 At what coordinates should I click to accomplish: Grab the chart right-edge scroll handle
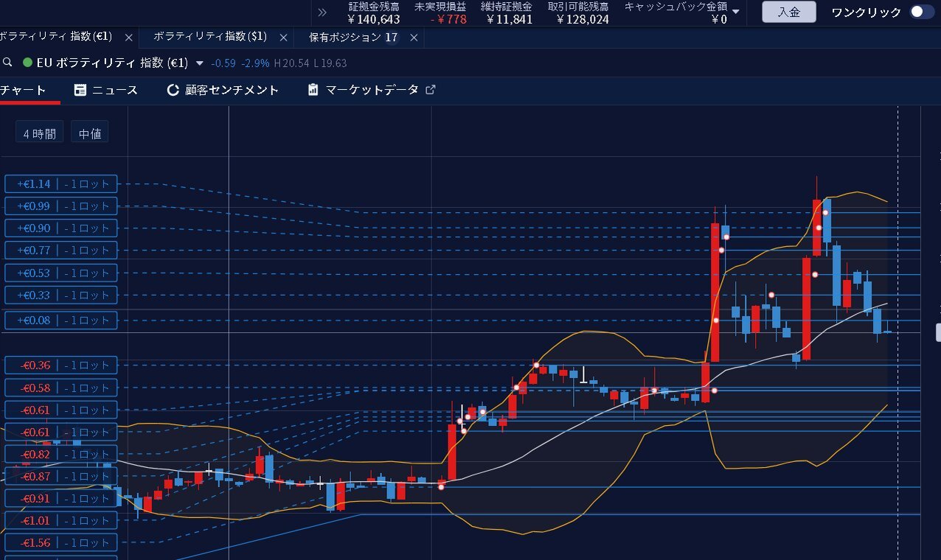click(938, 331)
